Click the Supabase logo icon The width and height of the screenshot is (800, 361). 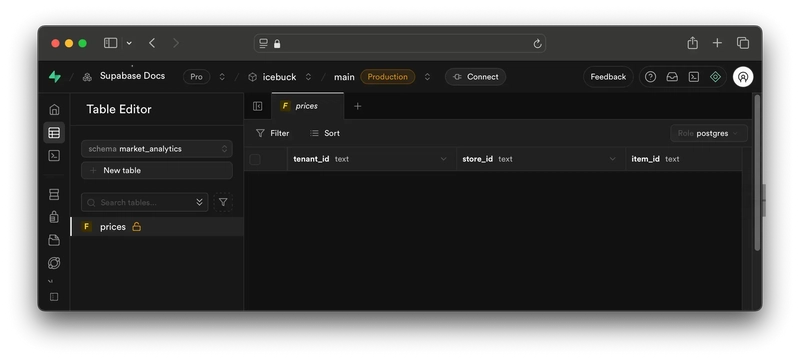[55, 76]
